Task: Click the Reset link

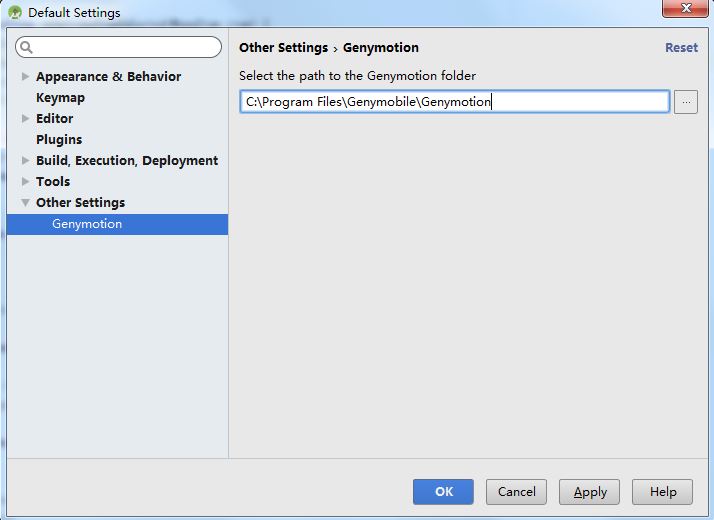Action: (x=681, y=47)
